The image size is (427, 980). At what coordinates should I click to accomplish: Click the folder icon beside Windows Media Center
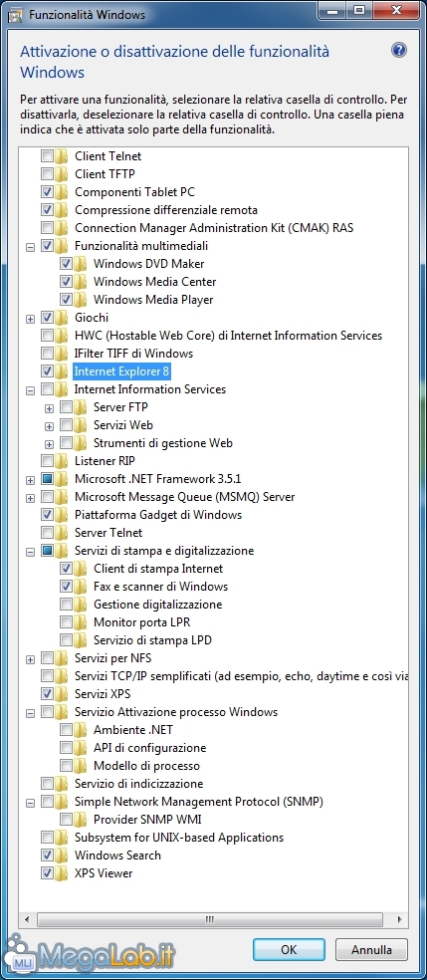pos(80,282)
